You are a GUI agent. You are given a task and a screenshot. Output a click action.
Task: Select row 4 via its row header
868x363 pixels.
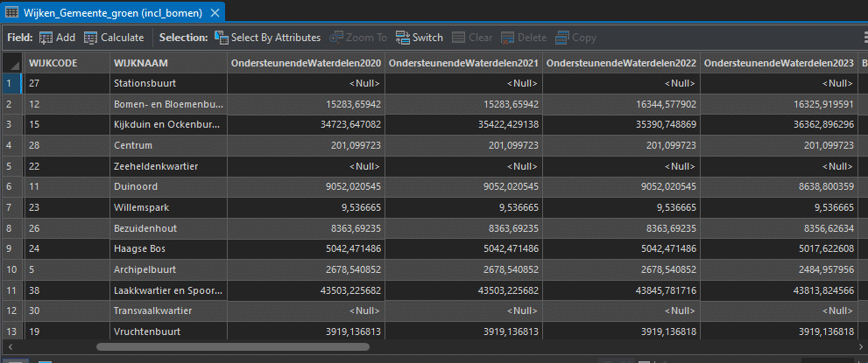[11, 144]
